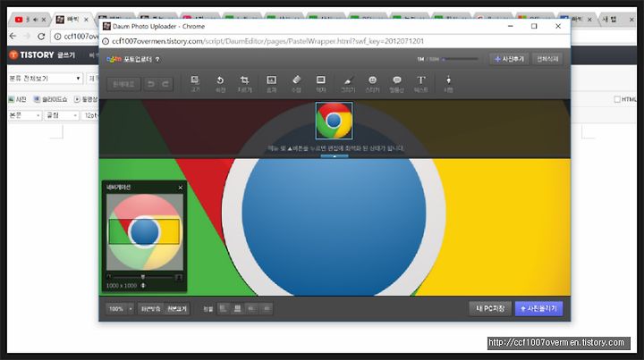Choose the fourth alignment option
The height and width of the screenshot is (360, 644).
pos(267,308)
